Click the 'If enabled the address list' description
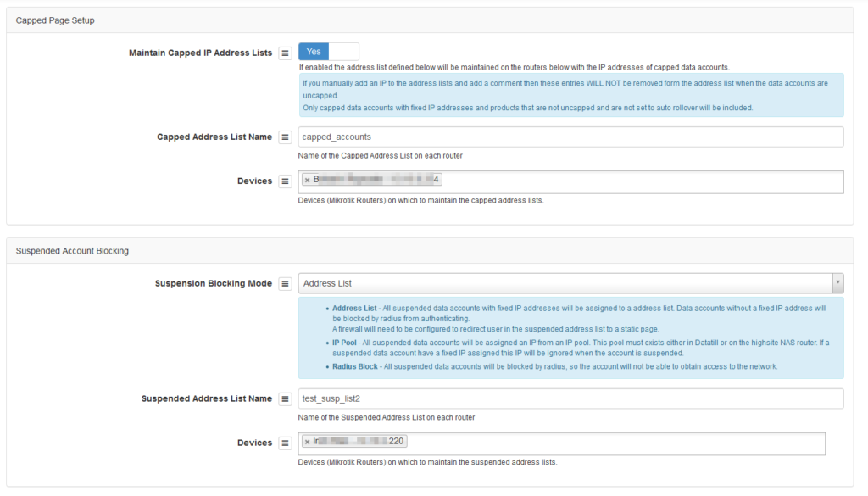Image resolution: width=868 pixels, height=496 pixels. coord(515,68)
